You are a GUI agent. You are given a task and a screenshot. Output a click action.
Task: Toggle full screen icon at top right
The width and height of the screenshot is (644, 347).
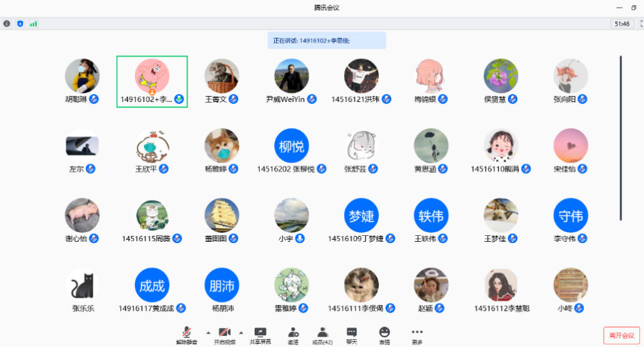pyautogui.click(x=641, y=24)
